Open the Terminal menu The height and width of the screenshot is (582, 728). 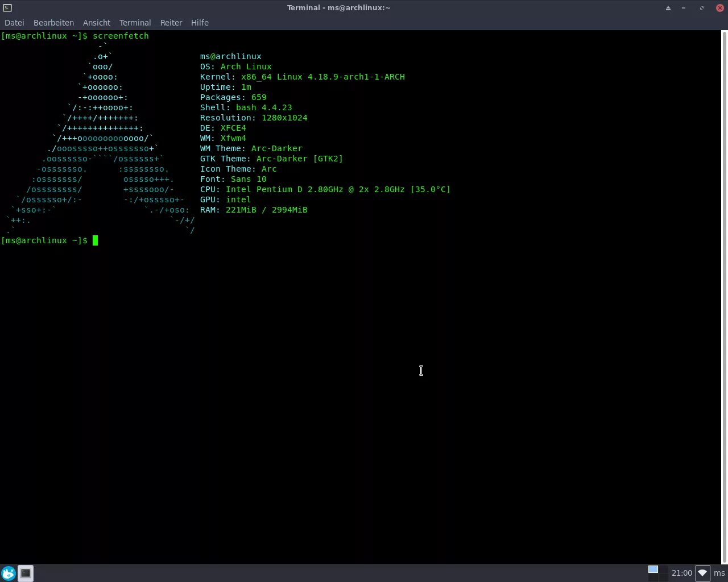pos(135,23)
